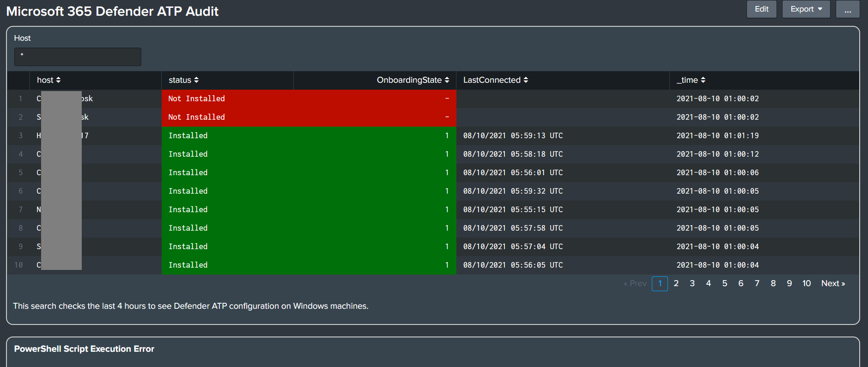Image resolution: width=868 pixels, height=367 pixels.
Task: Click the Microsoft 365 Defender ATP Audit title
Action: pyautogui.click(x=112, y=11)
